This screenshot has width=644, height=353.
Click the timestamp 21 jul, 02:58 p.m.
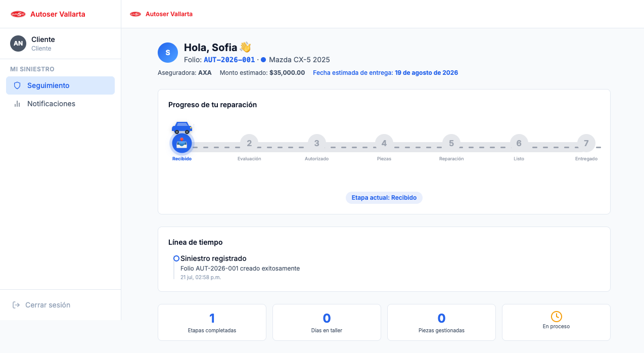[201, 277]
